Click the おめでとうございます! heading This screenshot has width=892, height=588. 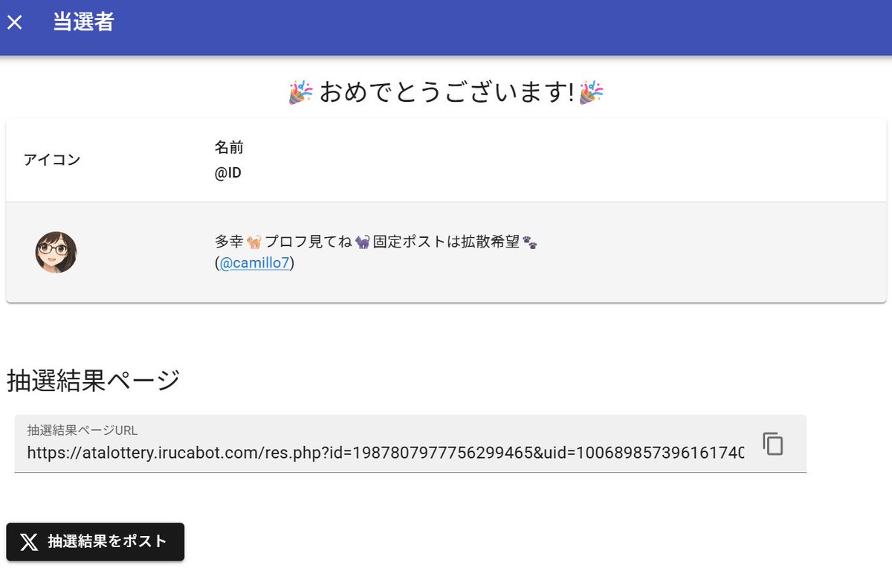[x=446, y=93]
